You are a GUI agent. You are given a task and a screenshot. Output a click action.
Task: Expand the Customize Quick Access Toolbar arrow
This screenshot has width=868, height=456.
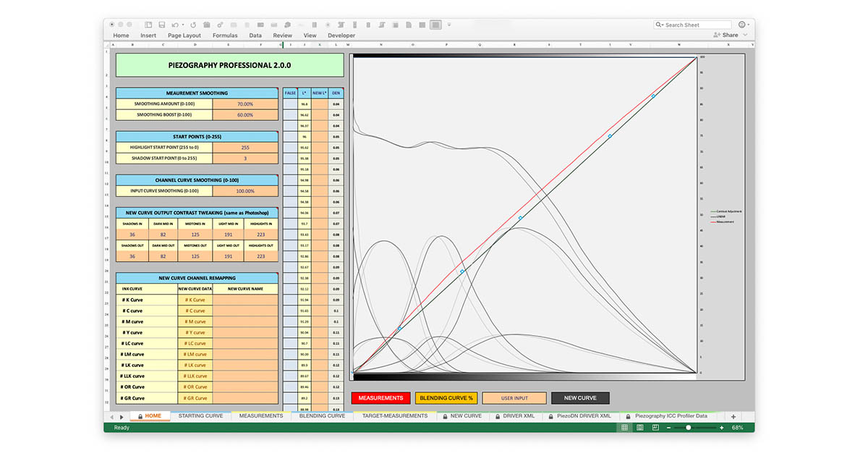[448, 25]
